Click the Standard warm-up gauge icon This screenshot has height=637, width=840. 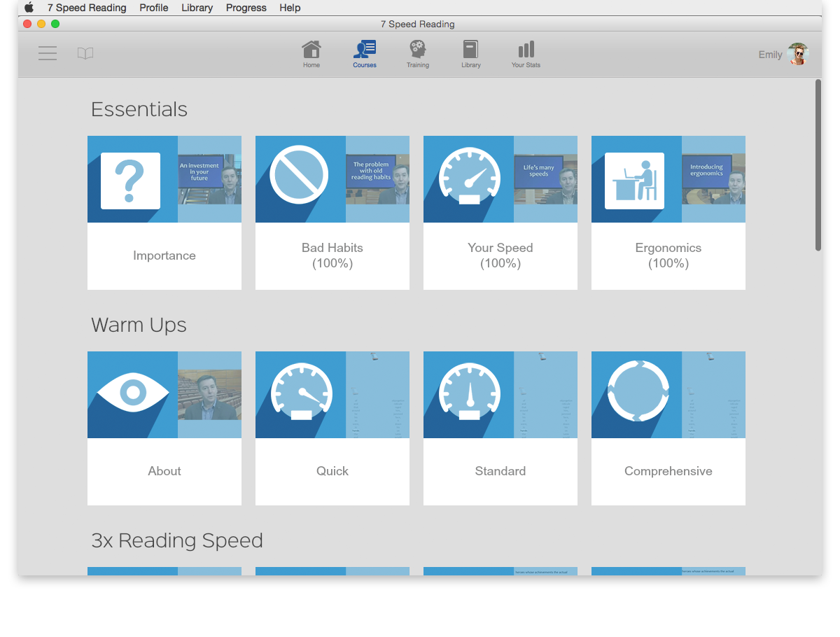(x=469, y=392)
